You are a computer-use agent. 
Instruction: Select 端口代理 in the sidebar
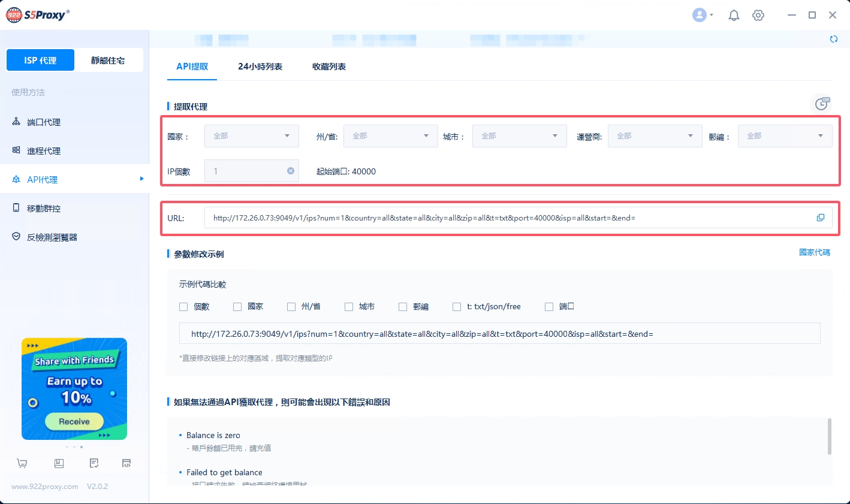point(44,122)
